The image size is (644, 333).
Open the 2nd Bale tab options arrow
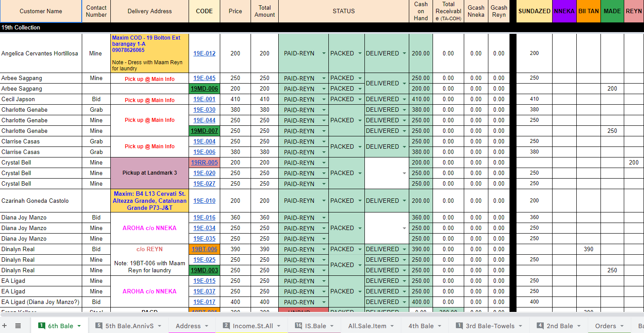click(579, 326)
